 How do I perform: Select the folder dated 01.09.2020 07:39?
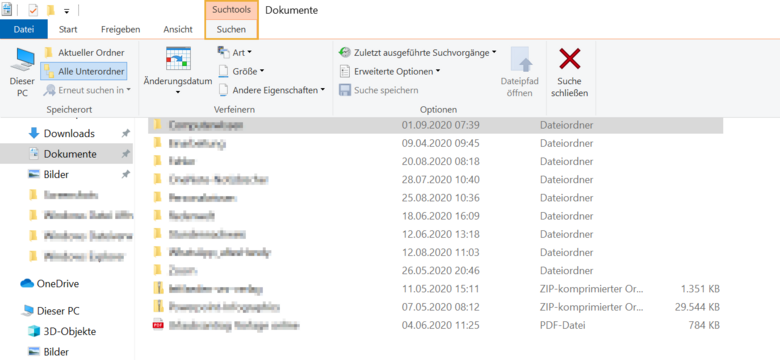point(435,125)
